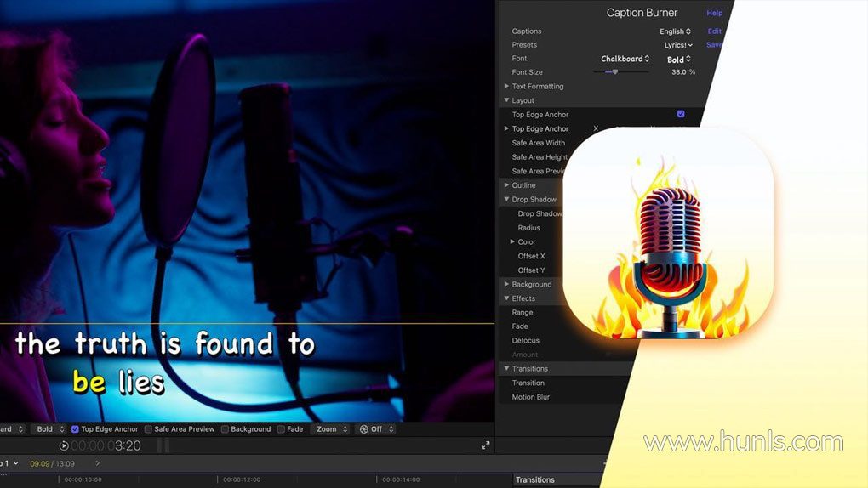Screen dimensions: 868x488
Task: Expand the Text Formatting section
Action: point(506,86)
